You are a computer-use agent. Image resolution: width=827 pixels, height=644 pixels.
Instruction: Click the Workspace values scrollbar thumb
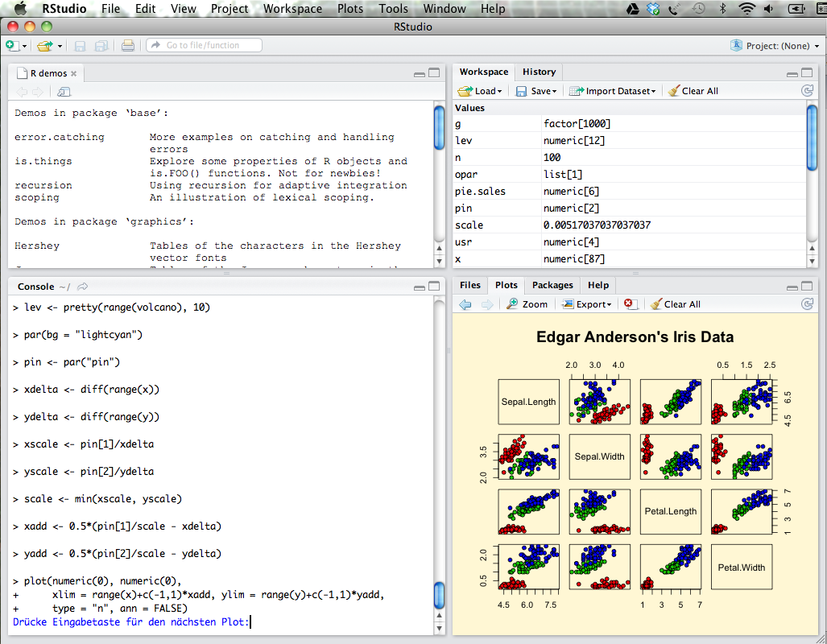pyautogui.click(x=812, y=138)
